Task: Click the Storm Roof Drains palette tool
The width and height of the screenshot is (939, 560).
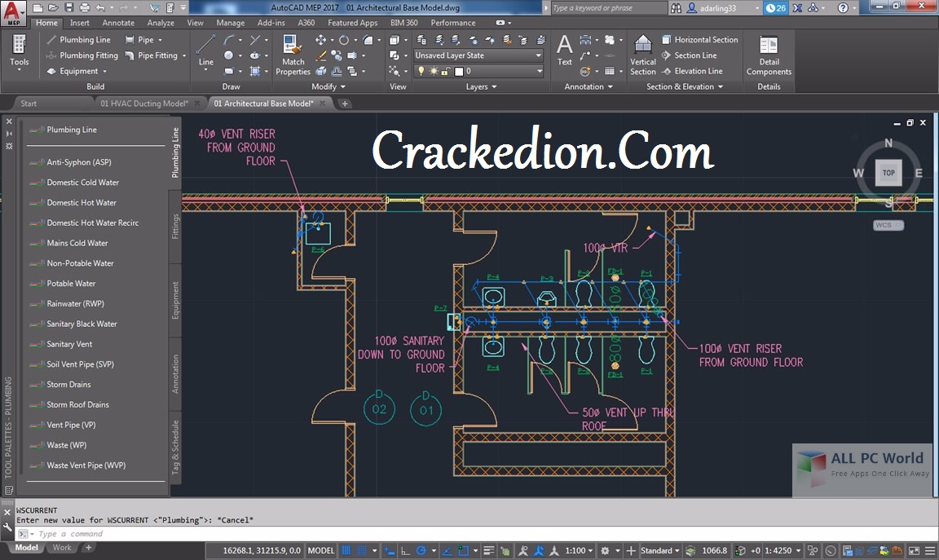Action: pos(78,405)
